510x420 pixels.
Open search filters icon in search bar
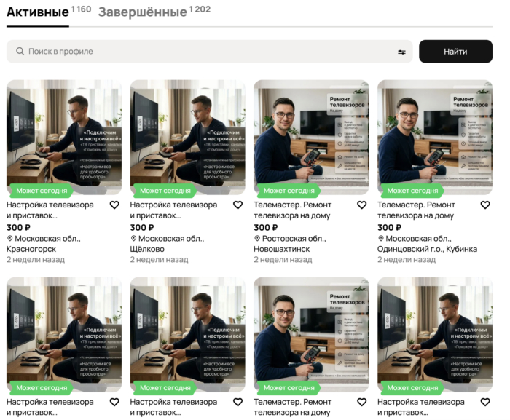coord(401,52)
